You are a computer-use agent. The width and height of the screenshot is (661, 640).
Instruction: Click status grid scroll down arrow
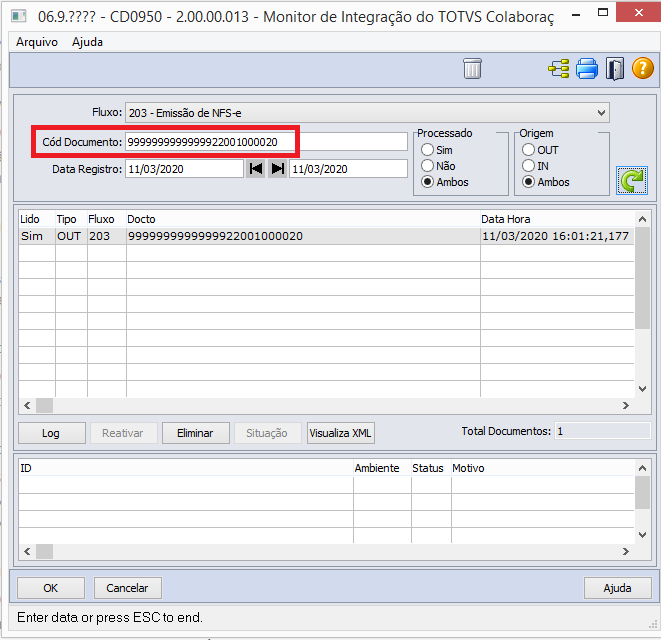[x=642, y=535]
